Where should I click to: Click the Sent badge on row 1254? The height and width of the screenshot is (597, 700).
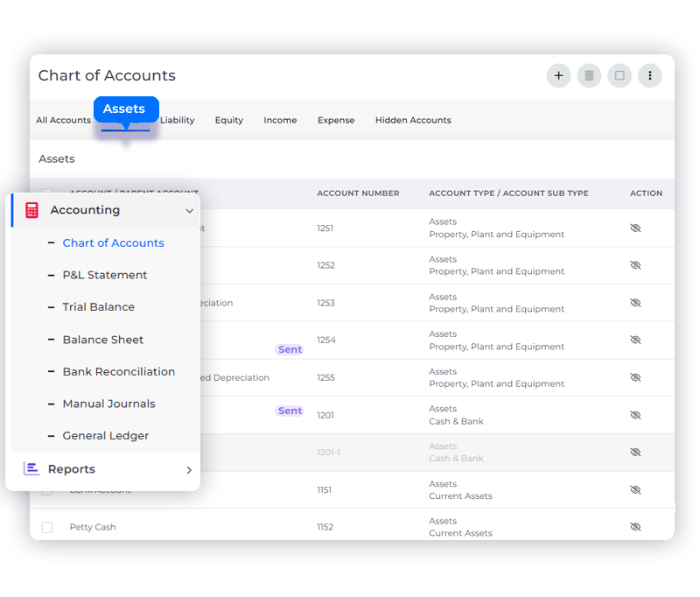[x=290, y=349]
